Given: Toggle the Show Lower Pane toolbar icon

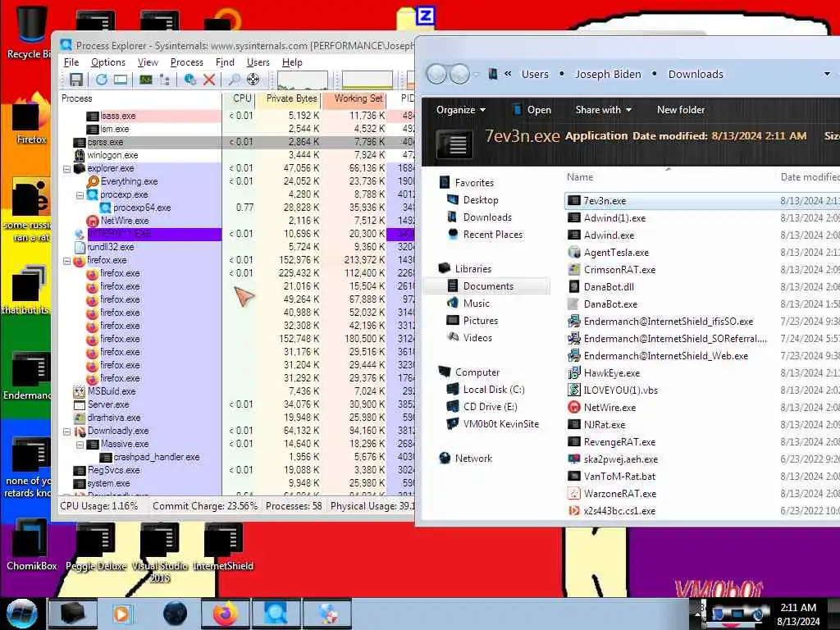Looking at the screenshot, I should 121,80.
